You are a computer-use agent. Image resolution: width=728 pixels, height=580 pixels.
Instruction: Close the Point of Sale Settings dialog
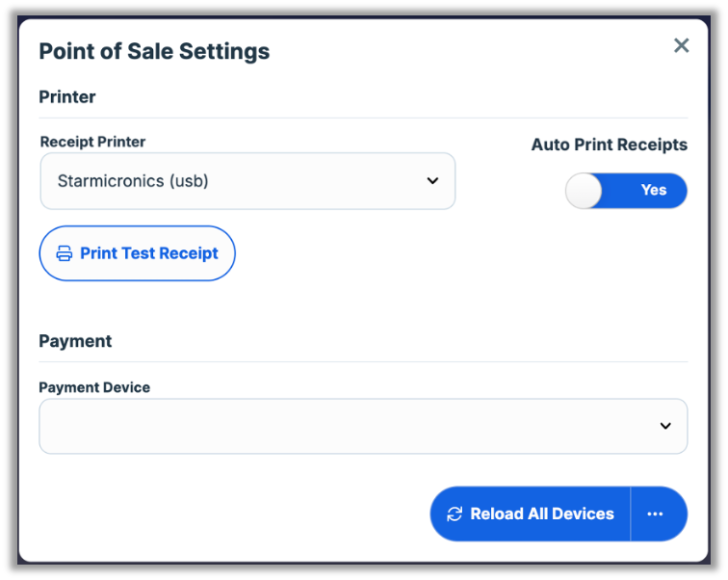click(x=681, y=45)
